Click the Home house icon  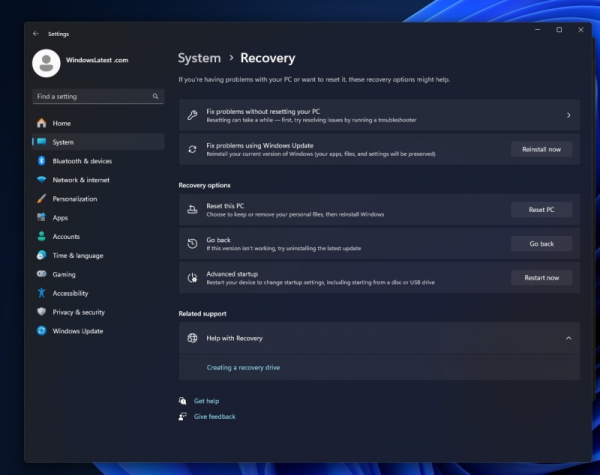pos(42,123)
